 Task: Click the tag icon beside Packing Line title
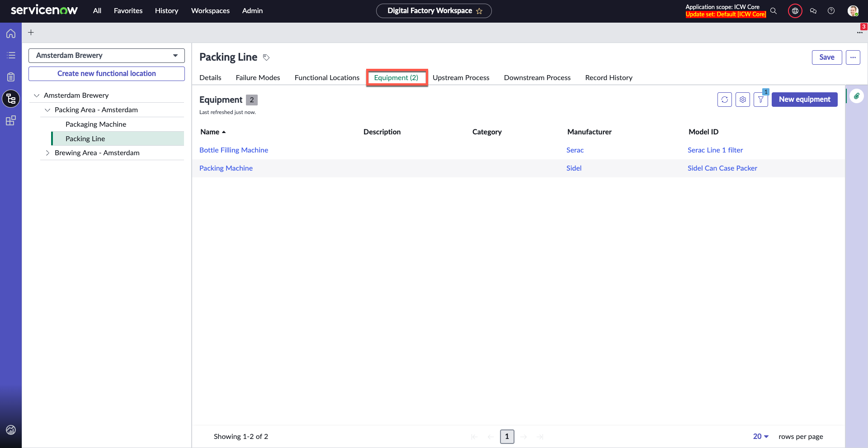(266, 57)
